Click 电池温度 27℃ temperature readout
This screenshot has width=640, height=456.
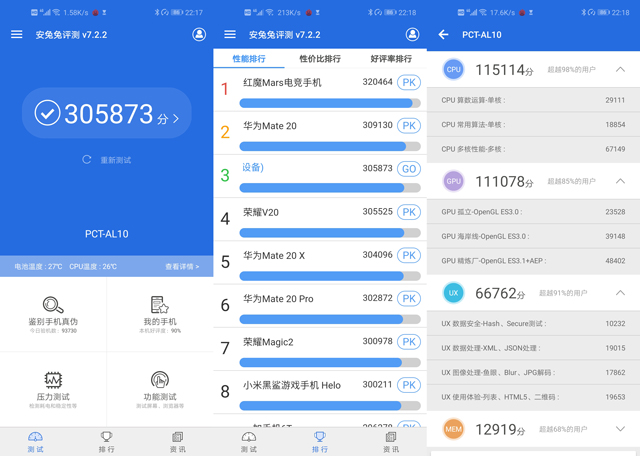[x=38, y=267]
